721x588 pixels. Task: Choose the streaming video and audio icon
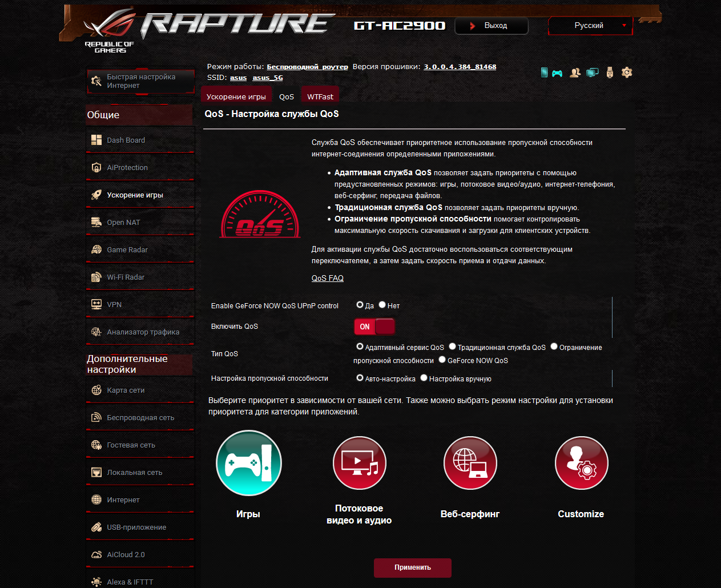tap(360, 463)
